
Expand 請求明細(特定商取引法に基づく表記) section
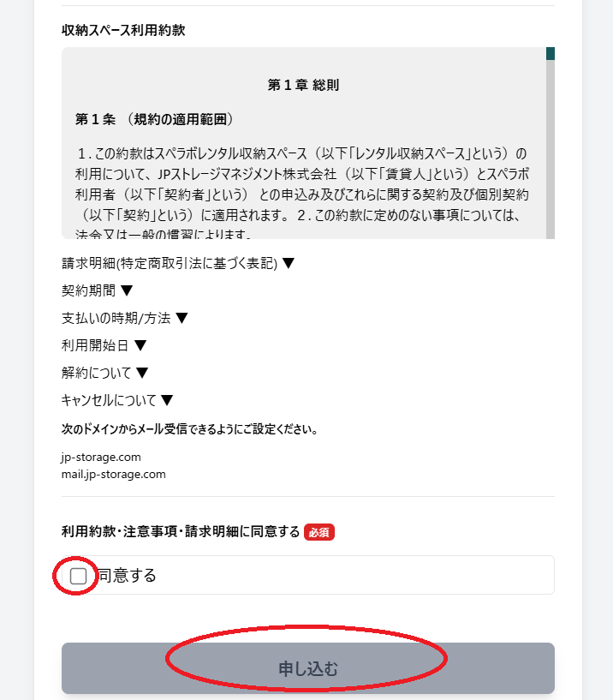pyautogui.click(x=178, y=263)
